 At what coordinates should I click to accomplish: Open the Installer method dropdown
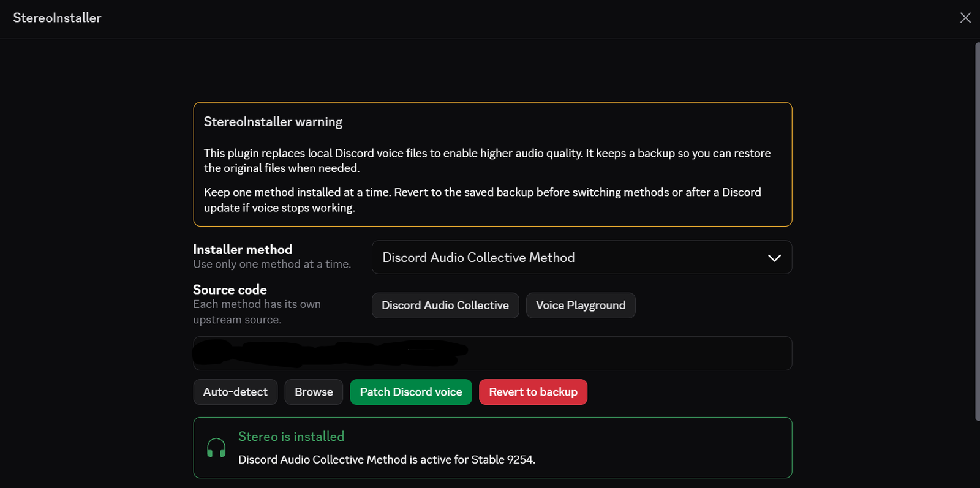tap(582, 257)
